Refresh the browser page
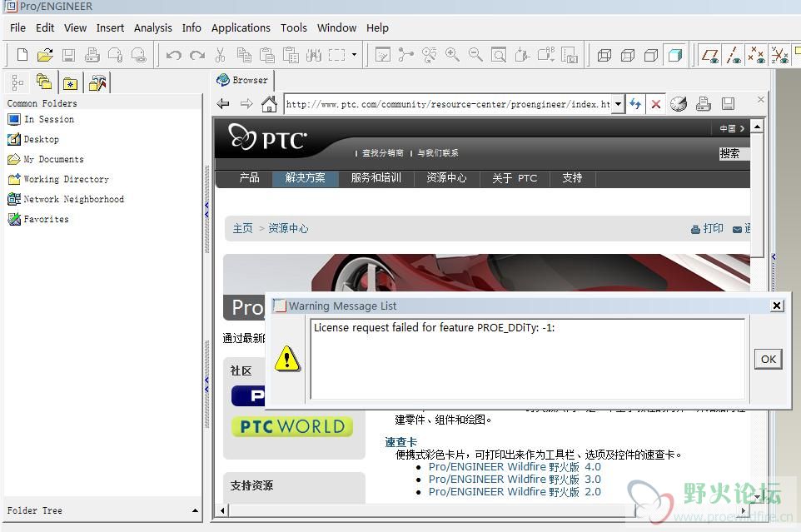This screenshot has width=801, height=532. click(x=635, y=104)
